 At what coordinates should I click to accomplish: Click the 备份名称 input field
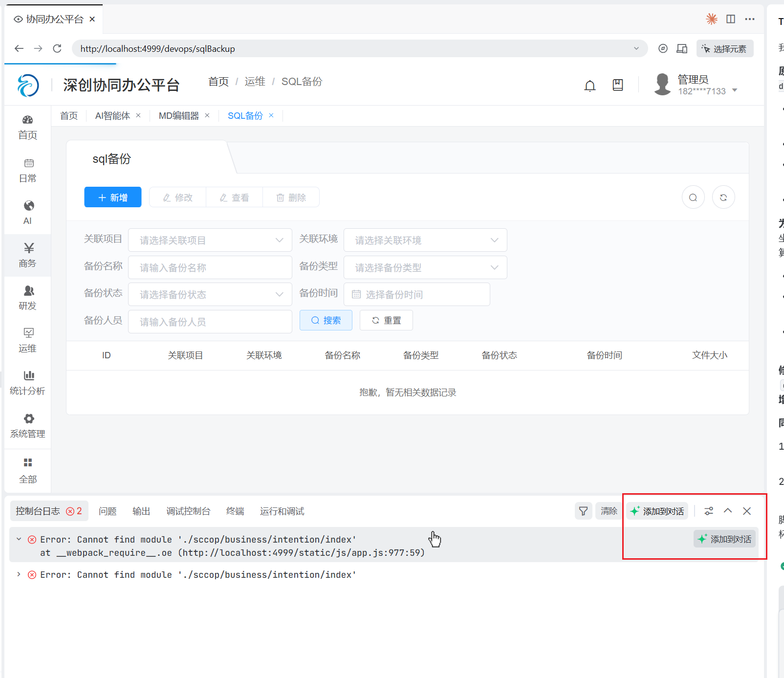click(x=210, y=267)
